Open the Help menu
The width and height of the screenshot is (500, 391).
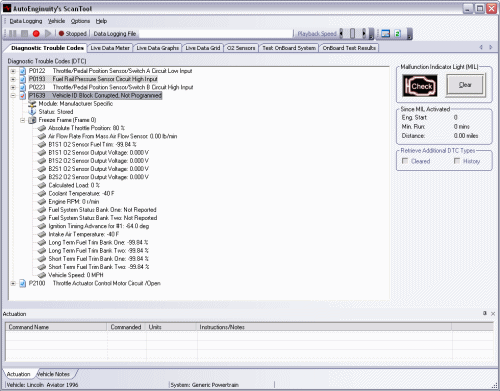[101, 21]
